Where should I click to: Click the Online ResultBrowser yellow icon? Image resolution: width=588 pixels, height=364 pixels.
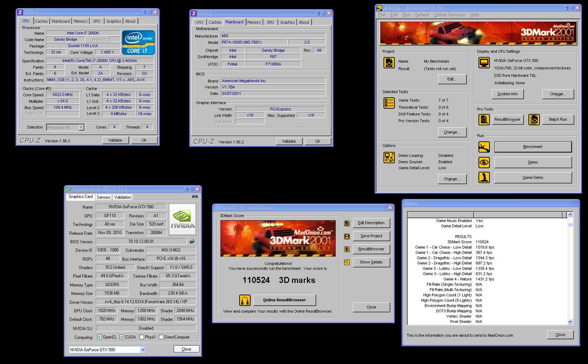tap(245, 300)
